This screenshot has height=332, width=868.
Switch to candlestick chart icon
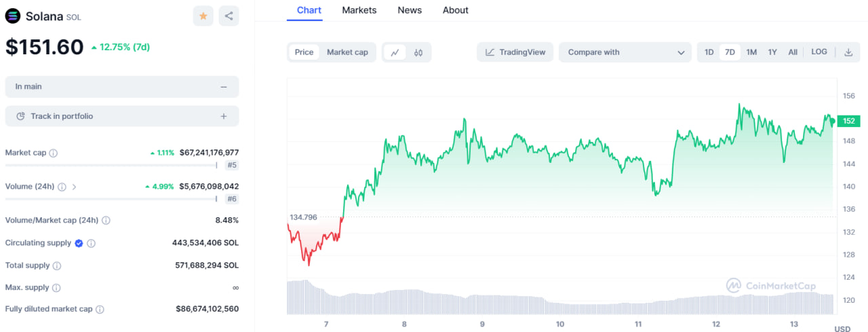point(418,52)
